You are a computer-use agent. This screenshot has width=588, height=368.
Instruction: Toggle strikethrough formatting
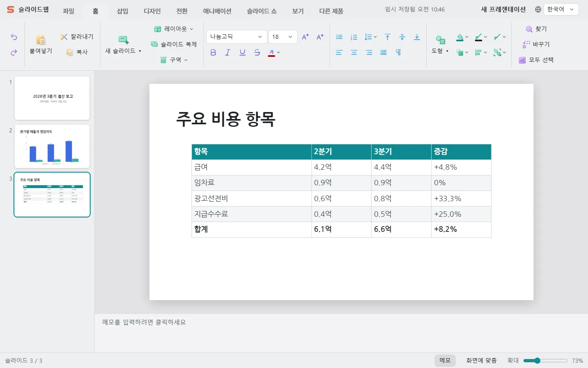pos(257,52)
